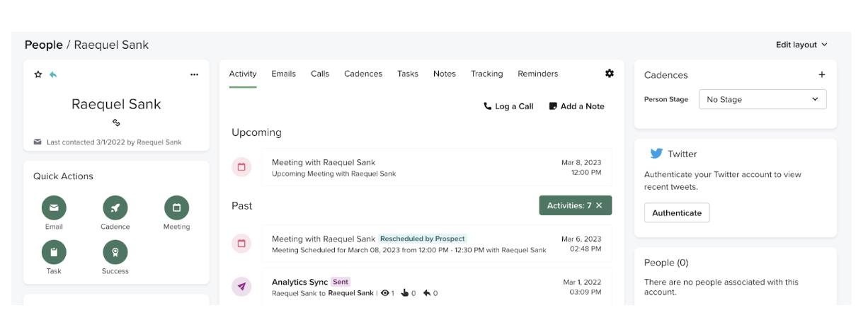The width and height of the screenshot is (868, 330).
Task: Clear the Activities: 7 filter with X
Action: pos(599,205)
